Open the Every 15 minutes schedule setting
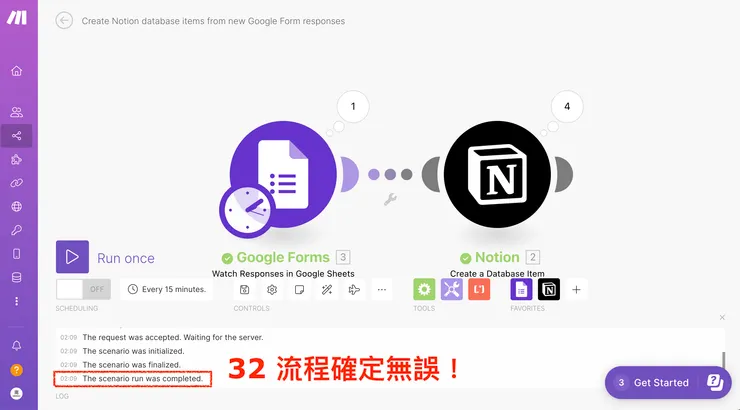 [167, 289]
